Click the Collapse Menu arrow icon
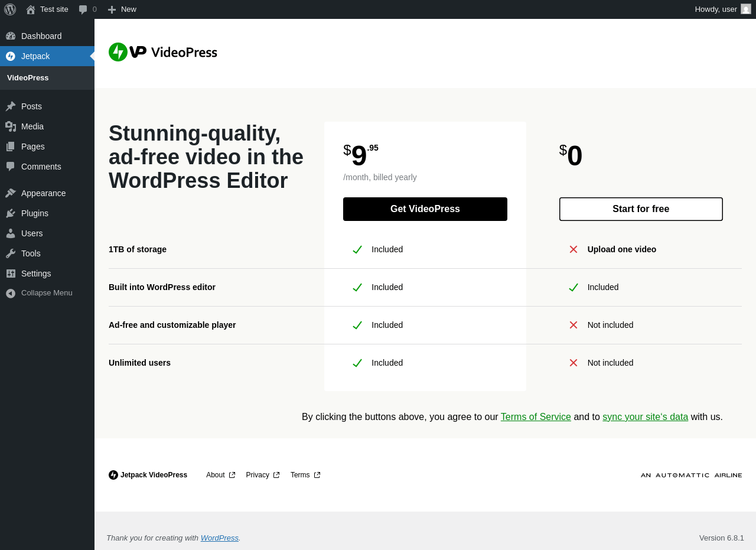 (x=11, y=293)
